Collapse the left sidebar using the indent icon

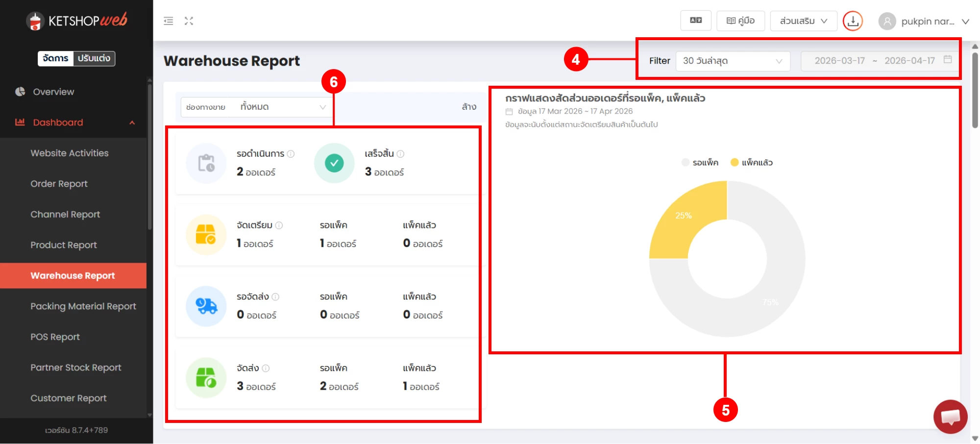pos(168,21)
